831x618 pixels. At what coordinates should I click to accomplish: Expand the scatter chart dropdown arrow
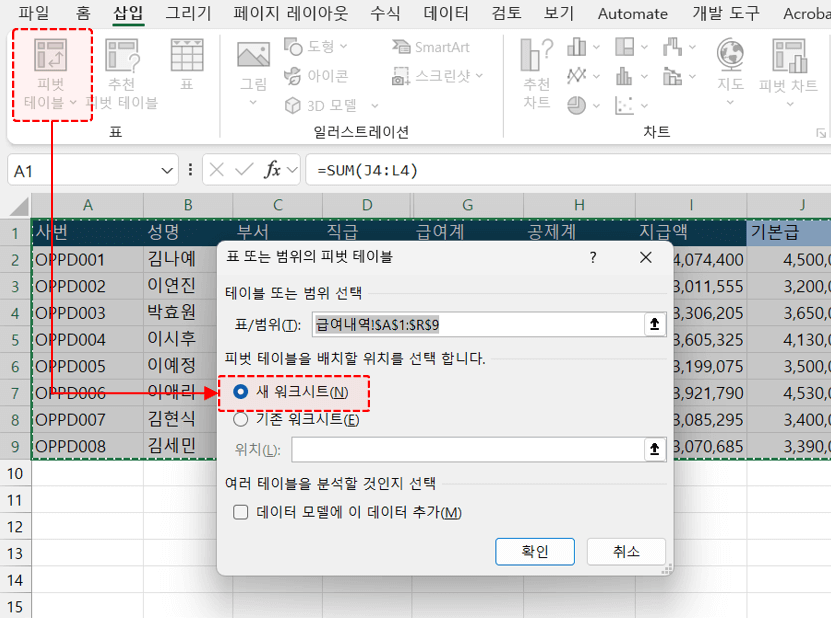click(x=644, y=106)
